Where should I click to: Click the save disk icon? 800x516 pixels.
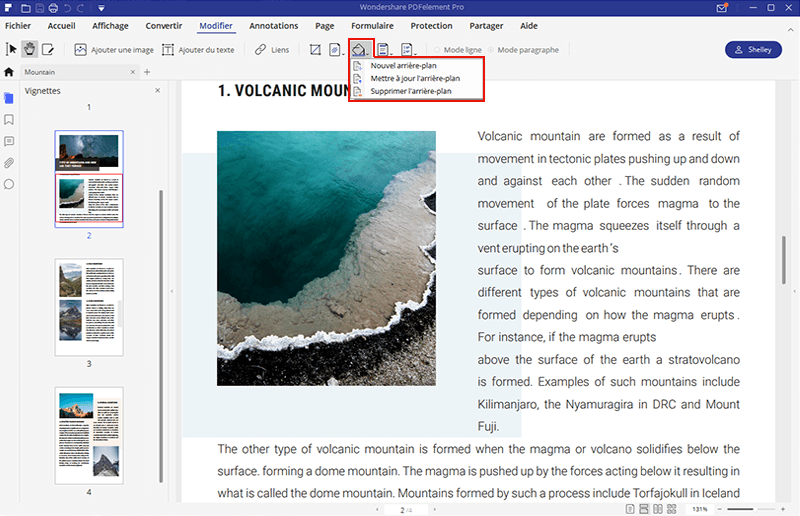click(39, 8)
